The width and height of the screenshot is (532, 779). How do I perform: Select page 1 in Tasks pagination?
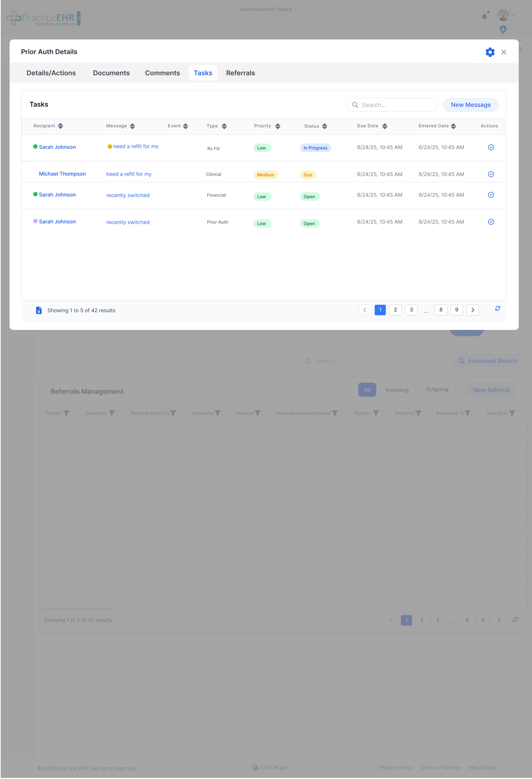380,310
